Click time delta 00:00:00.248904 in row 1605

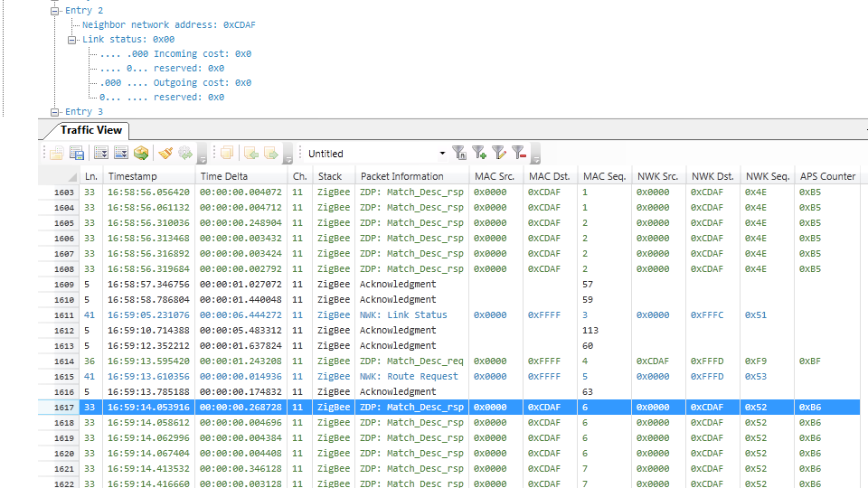pyautogui.click(x=241, y=223)
